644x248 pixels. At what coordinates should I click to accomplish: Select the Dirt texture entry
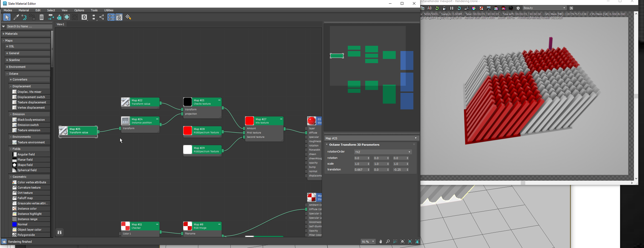pos(31,193)
